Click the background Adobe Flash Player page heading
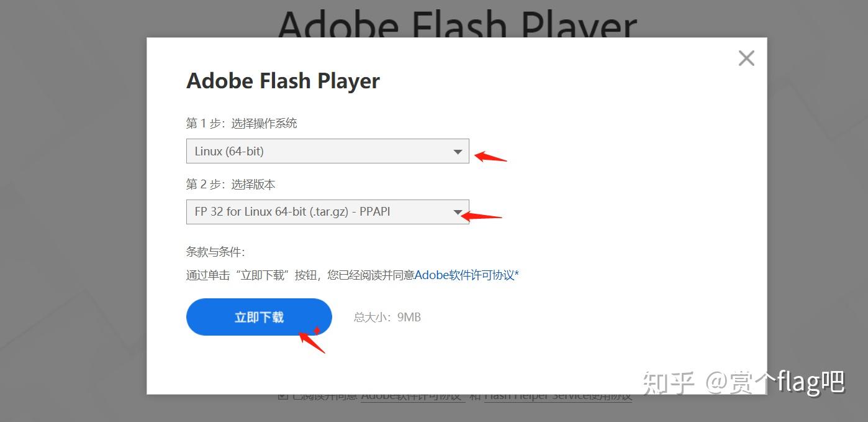 458,24
